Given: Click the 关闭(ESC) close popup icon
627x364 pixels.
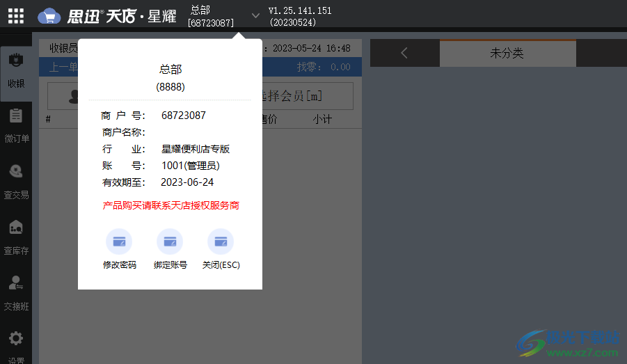Looking at the screenshot, I should pyautogui.click(x=221, y=242).
